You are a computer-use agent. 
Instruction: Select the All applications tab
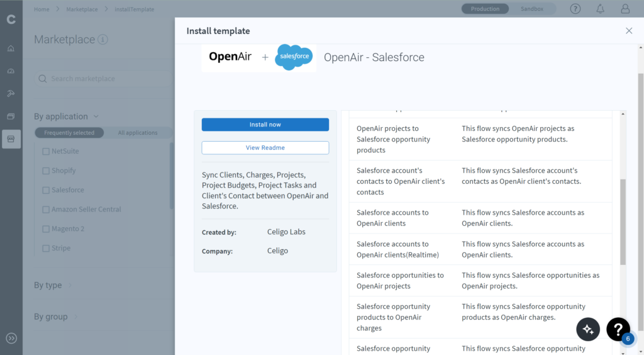[138, 133]
